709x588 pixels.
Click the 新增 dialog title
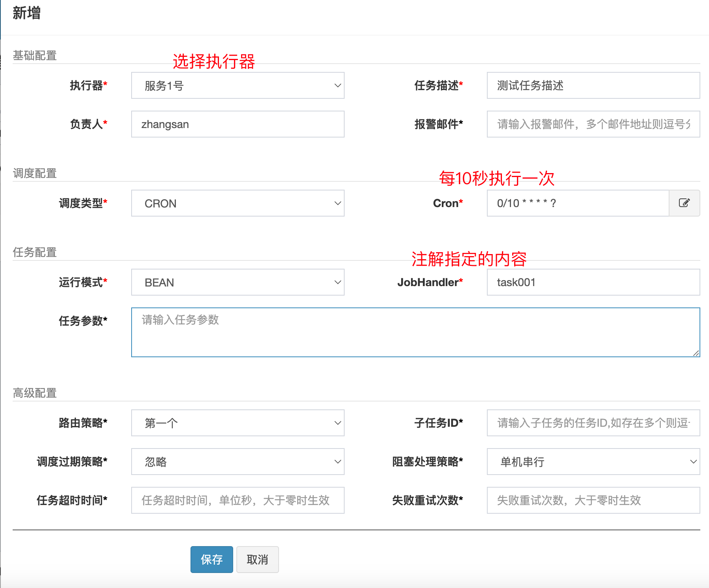26,13
